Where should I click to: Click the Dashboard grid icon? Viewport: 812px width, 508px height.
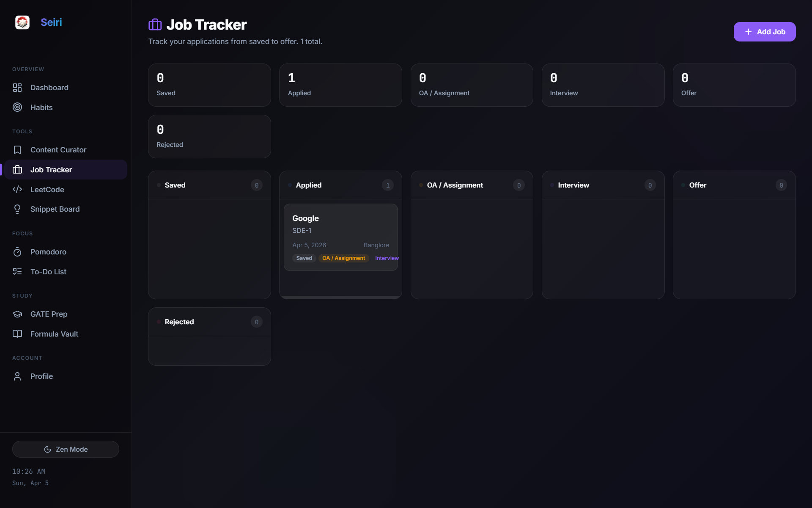(17, 88)
